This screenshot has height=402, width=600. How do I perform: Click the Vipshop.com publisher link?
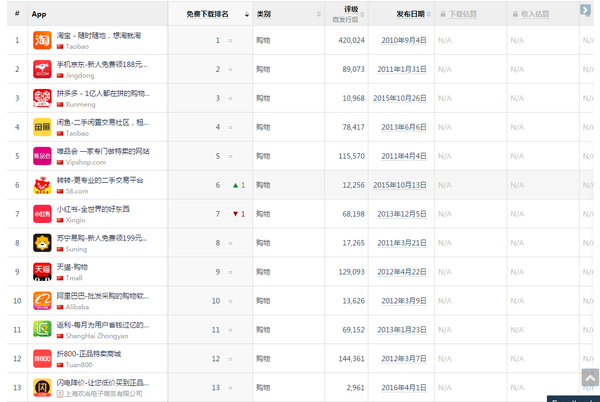[x=86, y=162]
